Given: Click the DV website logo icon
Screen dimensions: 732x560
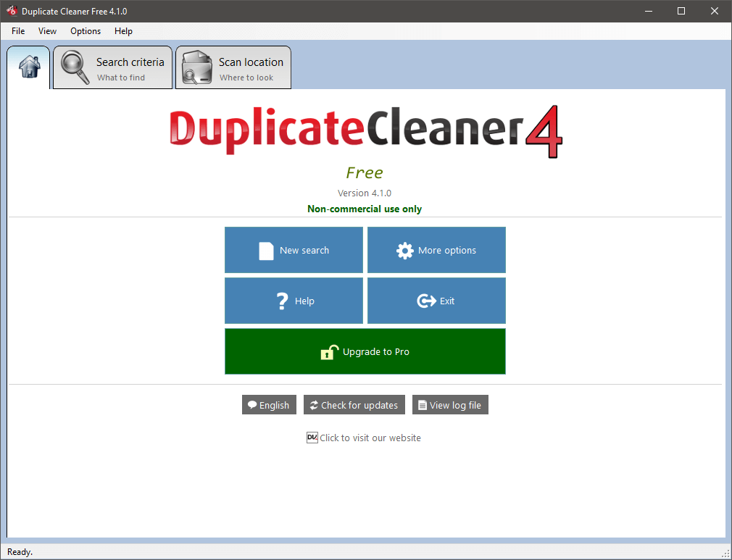Looking at the screenshot, I should click(312, 438).
